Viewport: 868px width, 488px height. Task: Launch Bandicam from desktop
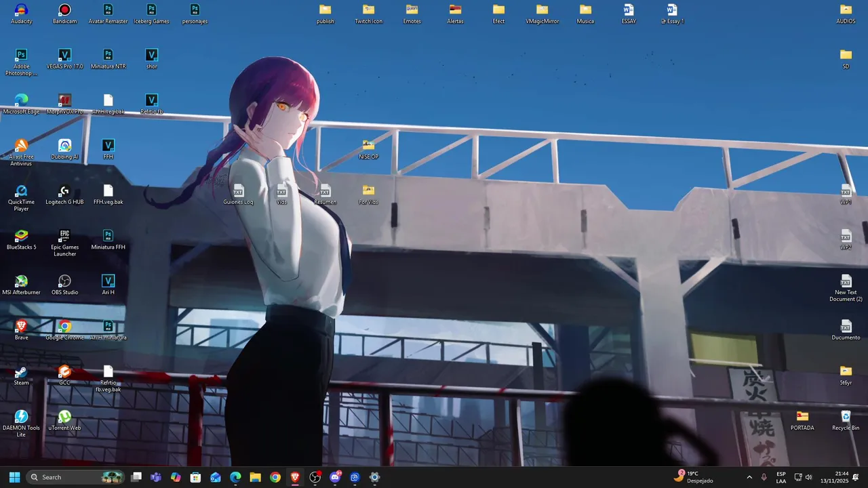click(x=64, y=14)
